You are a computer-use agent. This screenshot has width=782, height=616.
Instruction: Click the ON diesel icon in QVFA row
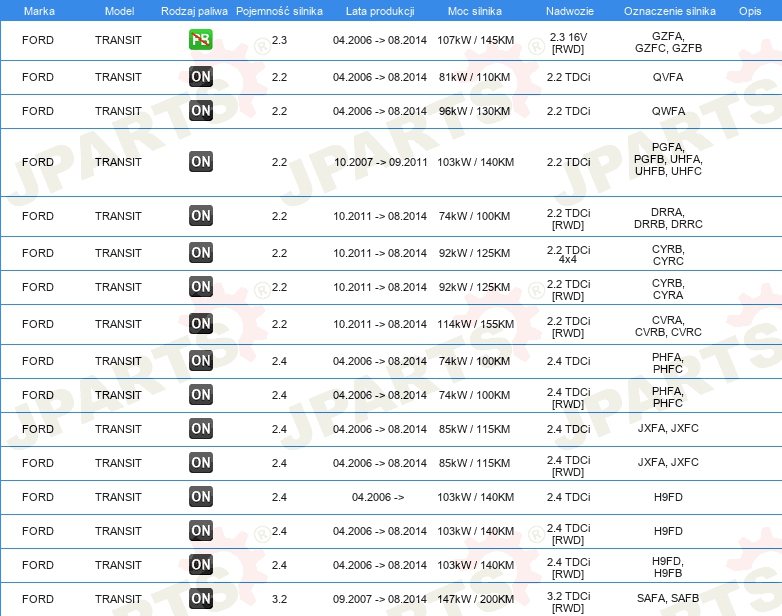[201, 77]
